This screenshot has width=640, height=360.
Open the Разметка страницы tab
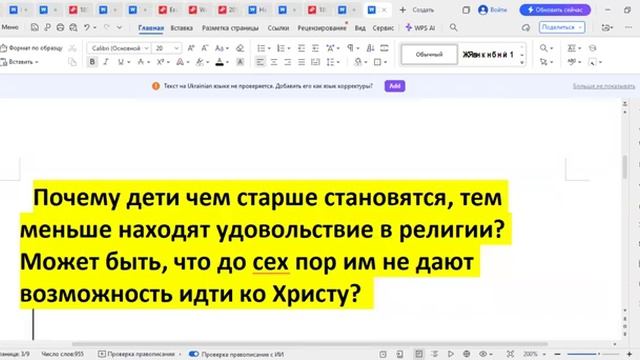(230, 28)
